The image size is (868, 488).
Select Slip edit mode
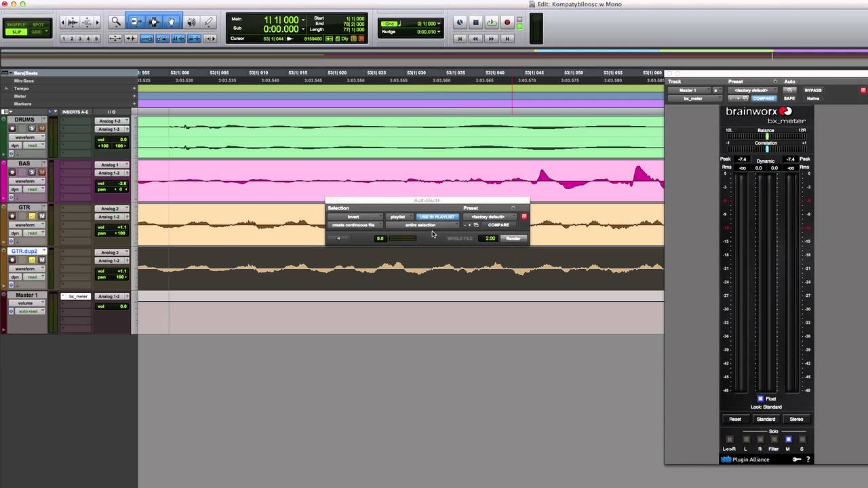(x=16, y=32)
